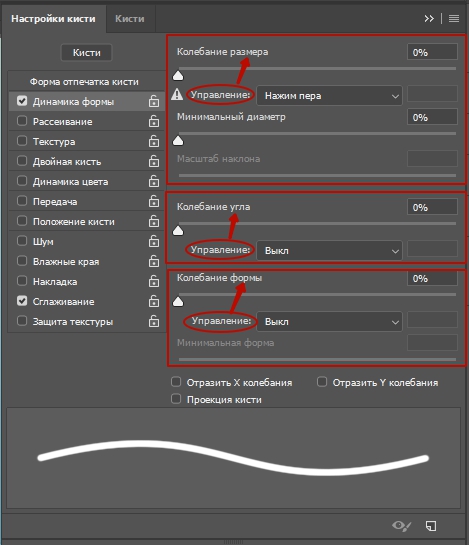This screenshot has height=545, width=469.
Task: Toggle lock icon next to Динамика цвета
Action: (x=154, y=181)
